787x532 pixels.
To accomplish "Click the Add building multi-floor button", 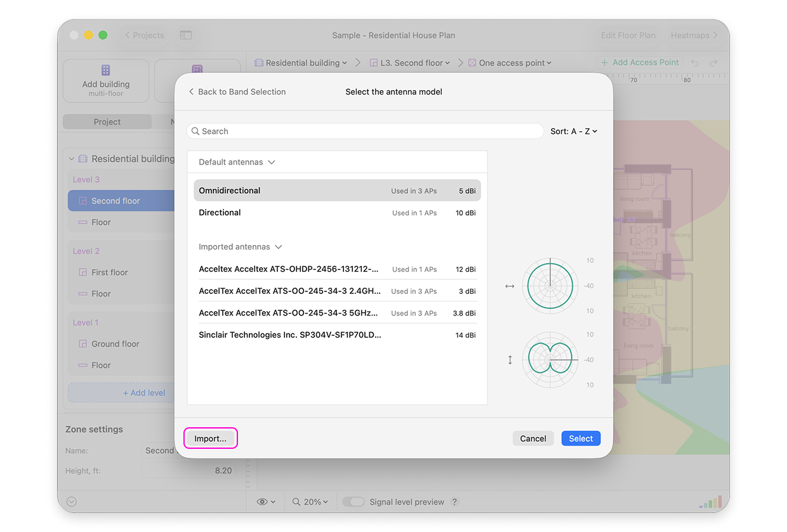I will coord(106,81).
